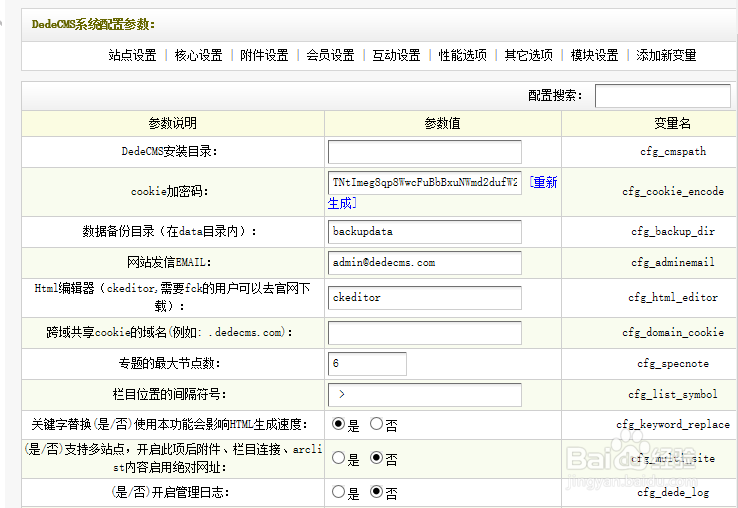Go to 会员设置 tab

pyautogui.click(x=330, y=55)
